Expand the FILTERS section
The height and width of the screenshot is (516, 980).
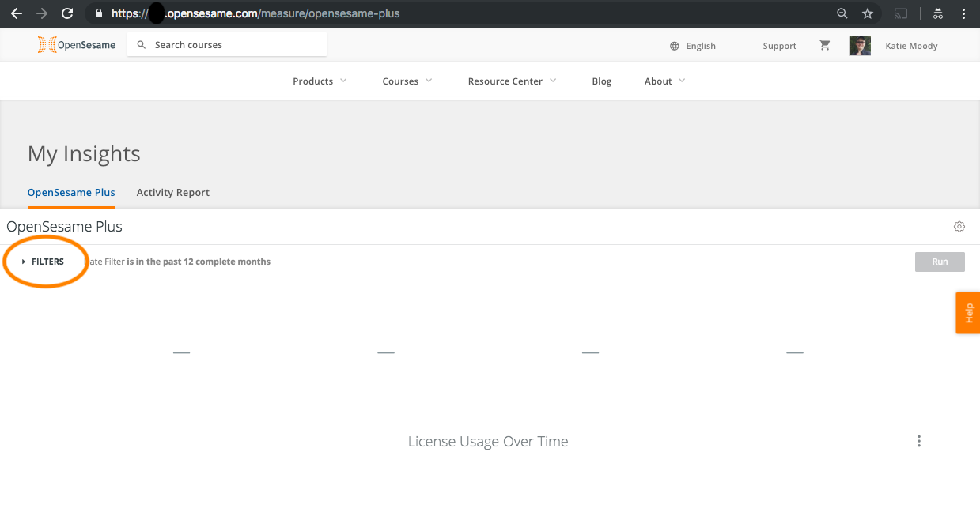44,262
